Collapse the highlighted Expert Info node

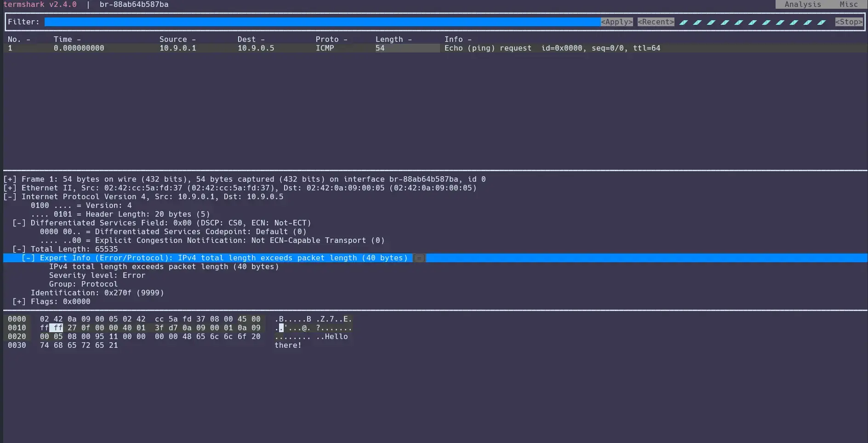pyautogui.click(x=28, y=258)
